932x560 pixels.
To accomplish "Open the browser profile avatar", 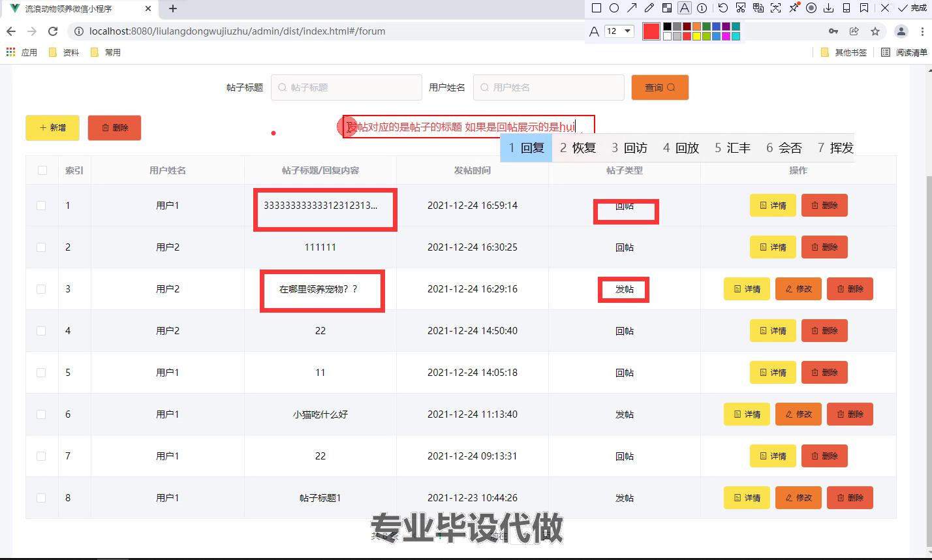I will coord(901,31).
